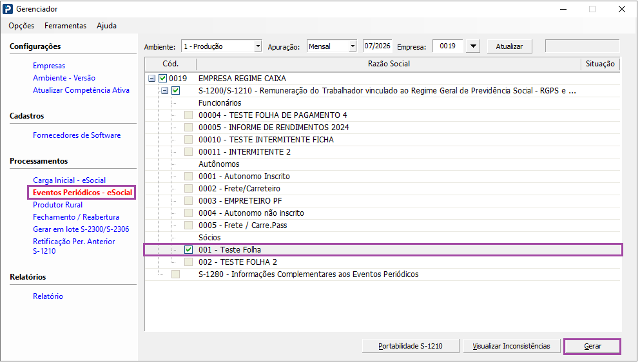Open Gerar em lote S-2300/S-2306 link

click(x=81, y=229)
